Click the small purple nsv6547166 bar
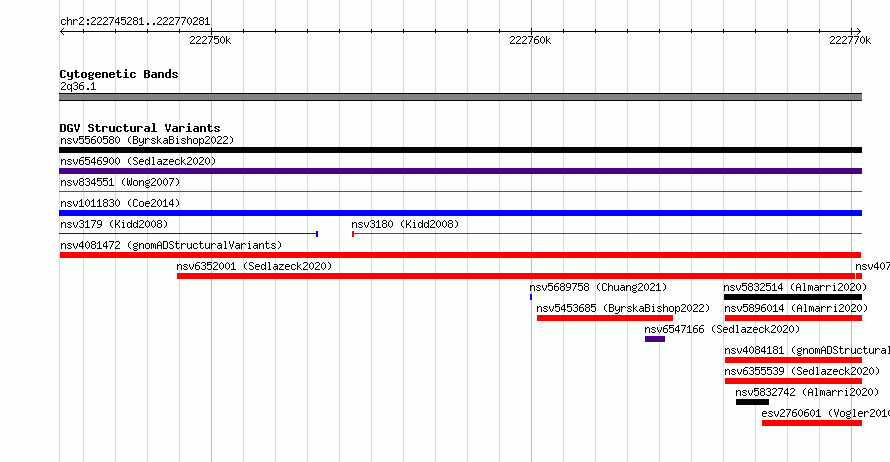Image resolution: width=890 pixels, height=462 pixels. [654, 339]
